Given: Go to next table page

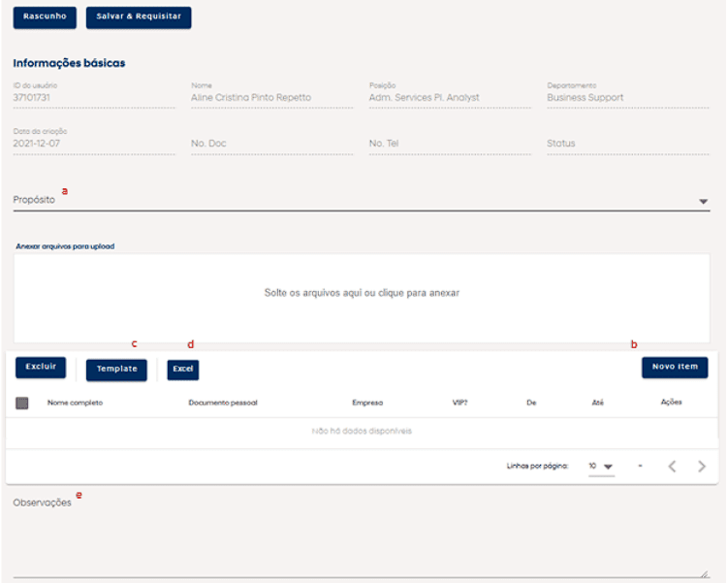Looking at the screenshot, I should click(x=702, y=467).
